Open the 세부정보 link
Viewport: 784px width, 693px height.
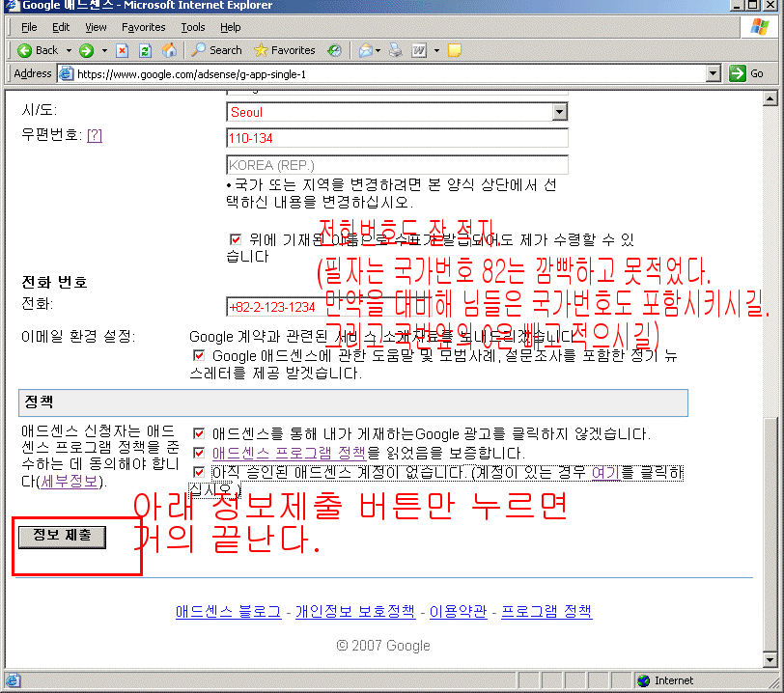(x=69, y=482)
